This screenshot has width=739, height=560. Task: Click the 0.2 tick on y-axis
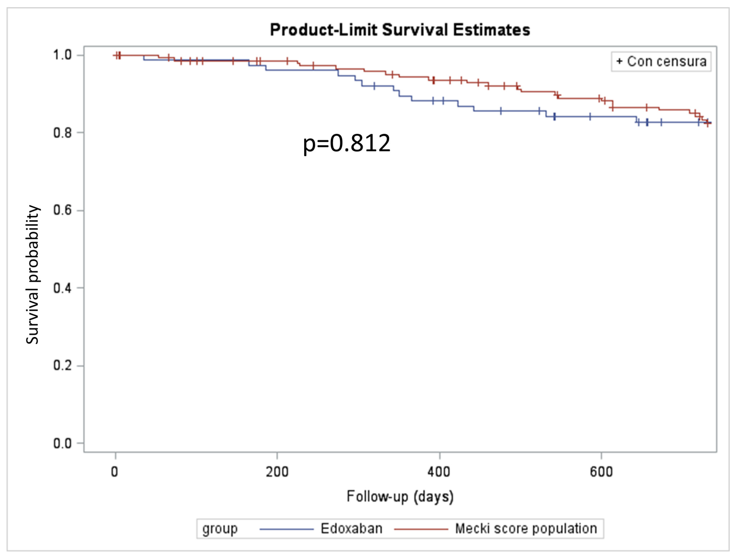(x=62, y=365)
